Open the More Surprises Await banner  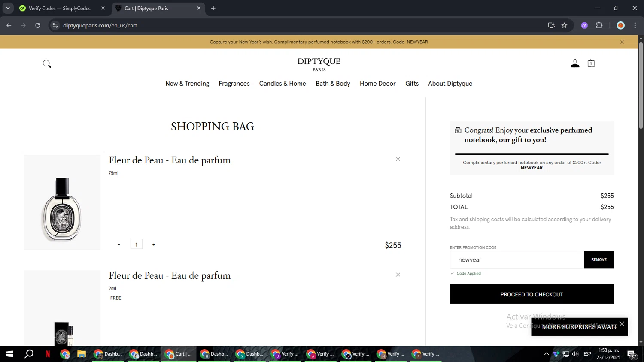579,327
